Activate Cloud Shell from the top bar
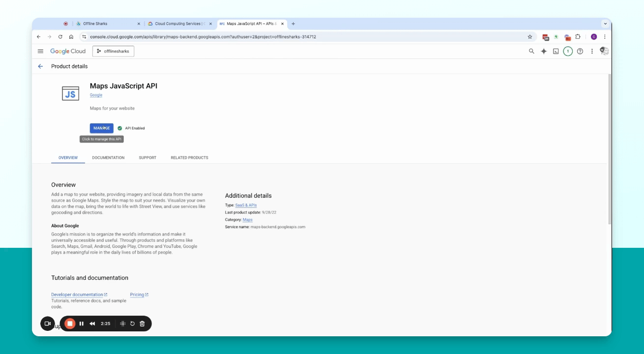The height and width of the screenshot is (354, 644). point(556,51)
